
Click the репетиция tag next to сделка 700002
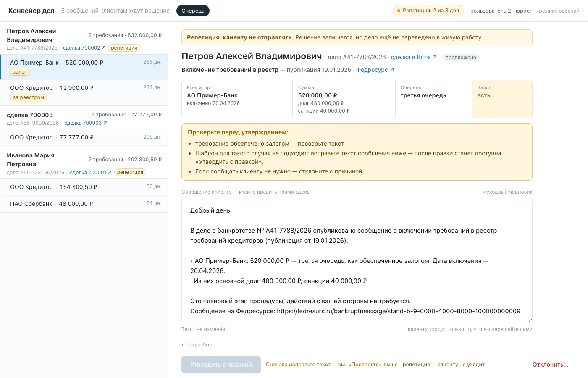(124, 48)
